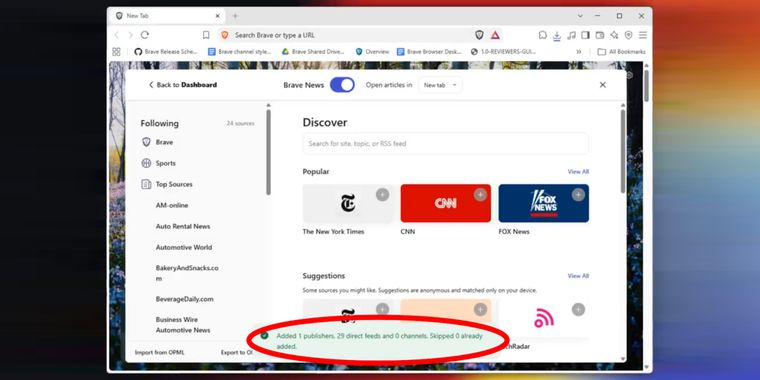The image size is (760, 380).
Task: Show more bookmarks with double chevron
Action: click(578, 51)
